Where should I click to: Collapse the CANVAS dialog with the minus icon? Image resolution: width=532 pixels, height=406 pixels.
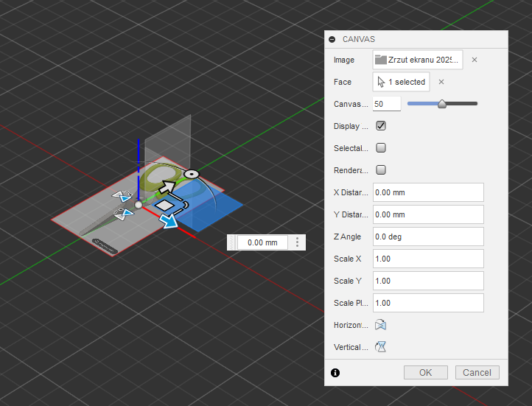click(332, 39)
